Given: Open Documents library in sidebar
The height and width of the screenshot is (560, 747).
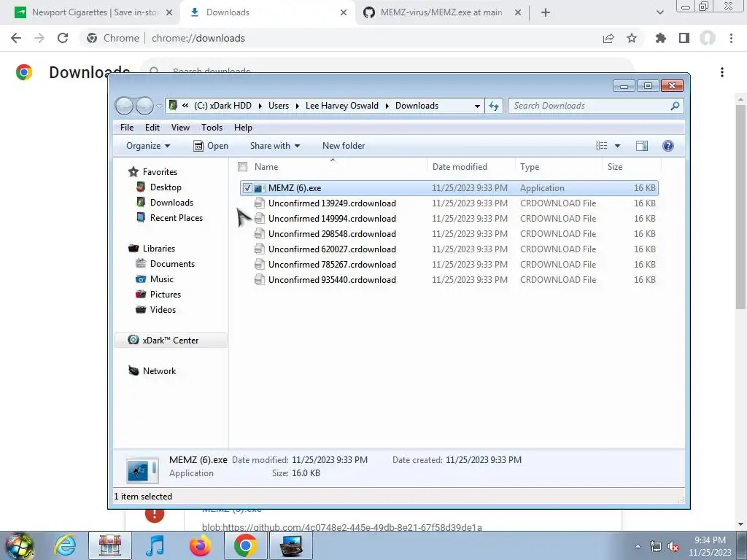Looking at the screenshot, I should point(172,264).
